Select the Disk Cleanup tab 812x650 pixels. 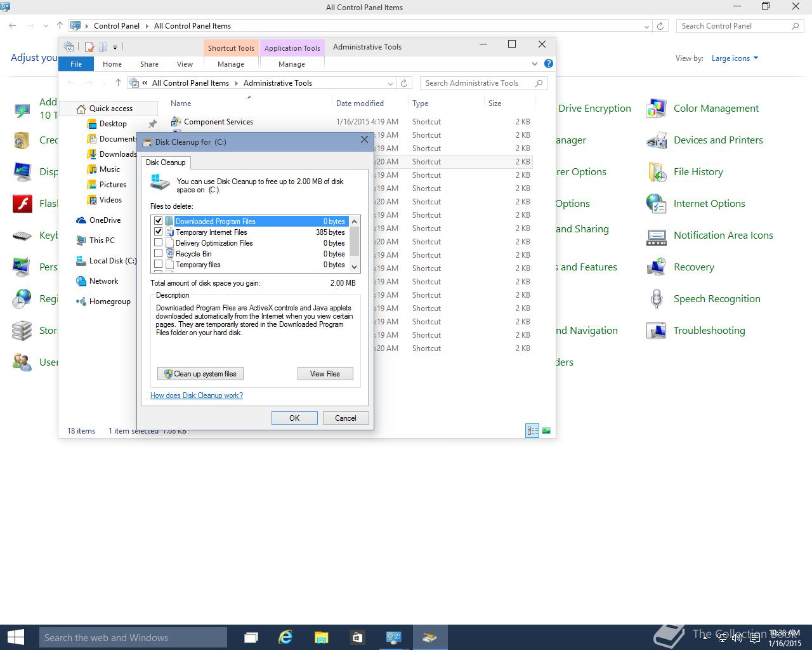tap(166, 162)
